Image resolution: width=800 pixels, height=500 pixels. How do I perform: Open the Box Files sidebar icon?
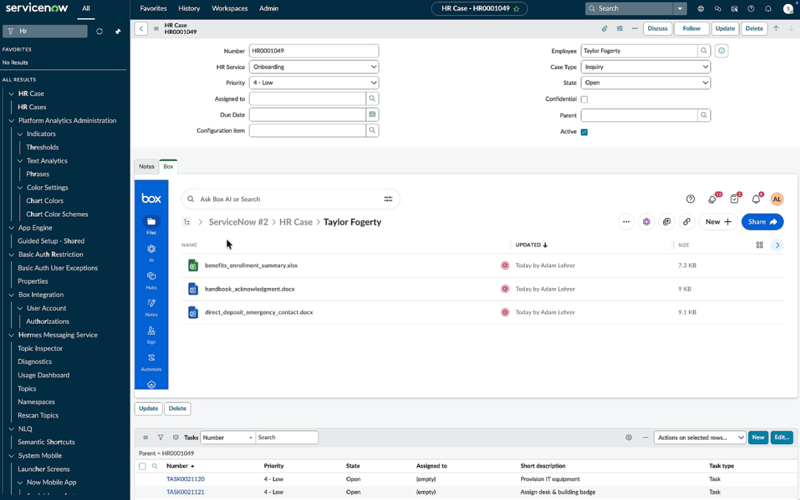tap(151, 221)
